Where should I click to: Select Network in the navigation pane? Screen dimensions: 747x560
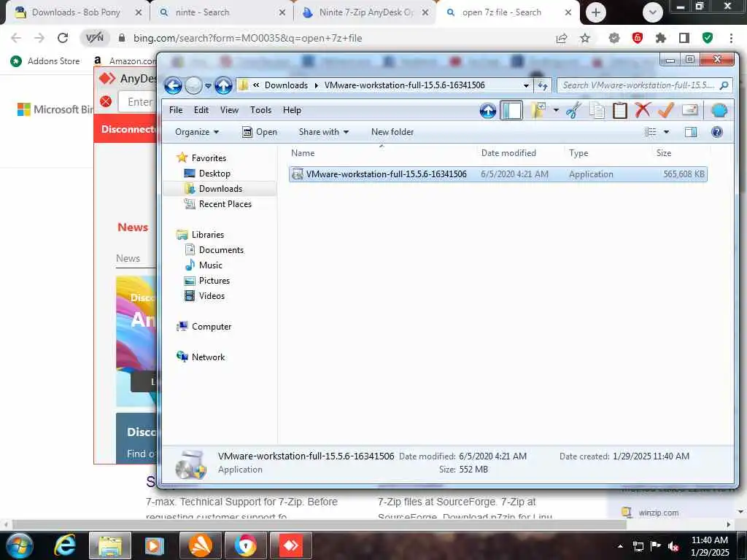click(x=208, y=357)
